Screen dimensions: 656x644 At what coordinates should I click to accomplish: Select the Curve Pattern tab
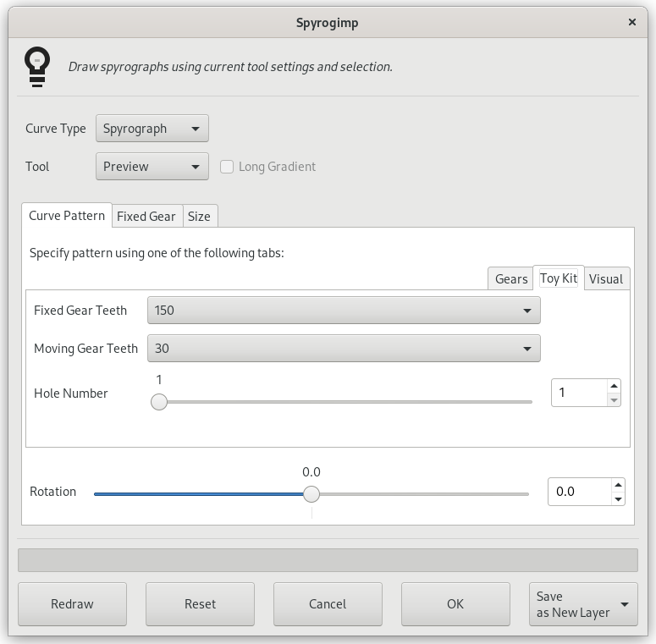click(x=67, y=216)
